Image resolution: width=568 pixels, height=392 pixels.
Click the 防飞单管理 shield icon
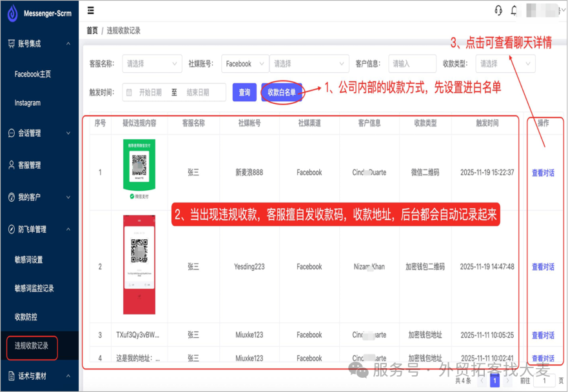coord(12,230)
